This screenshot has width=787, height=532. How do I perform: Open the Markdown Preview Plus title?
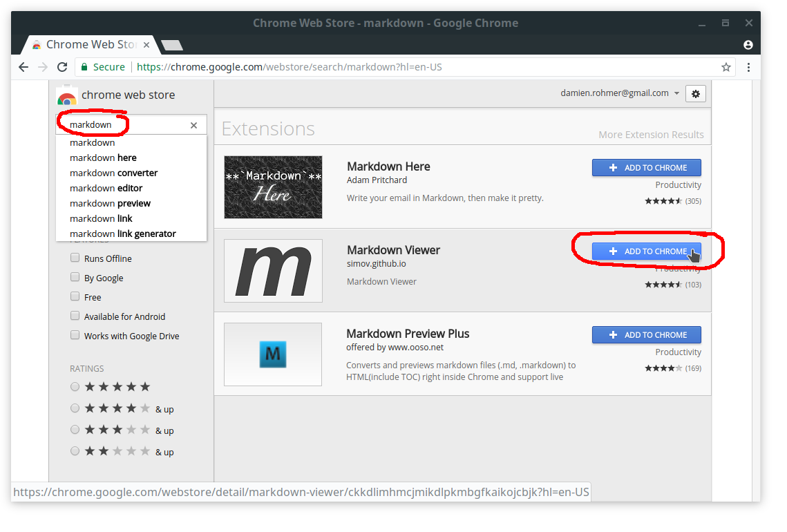pos(408,334)
